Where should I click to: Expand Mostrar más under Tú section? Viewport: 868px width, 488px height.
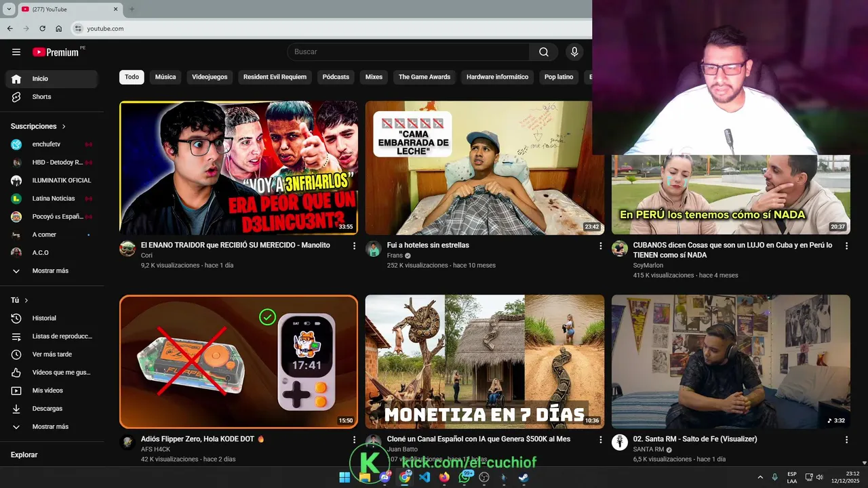point(52,427)
